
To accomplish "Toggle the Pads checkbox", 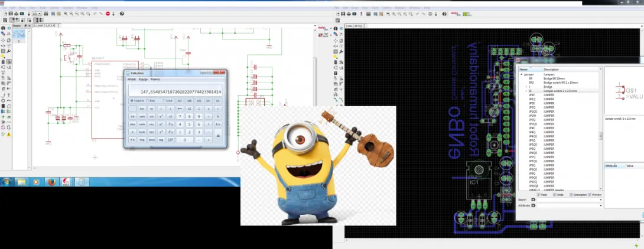I will [539, 195].
